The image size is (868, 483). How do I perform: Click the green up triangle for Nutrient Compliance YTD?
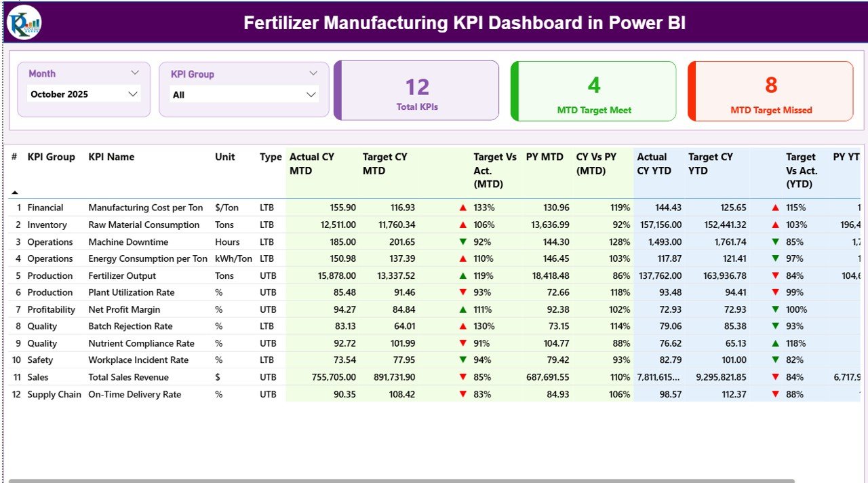(775, 343)
